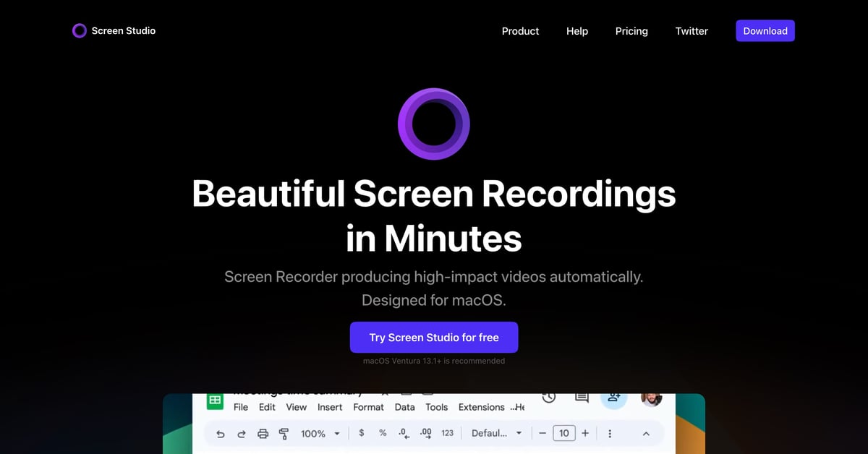Screen dimensions: 868x454
Task: Collapse the Sheets toolbar with chevron
Action: tap(646, 434)
